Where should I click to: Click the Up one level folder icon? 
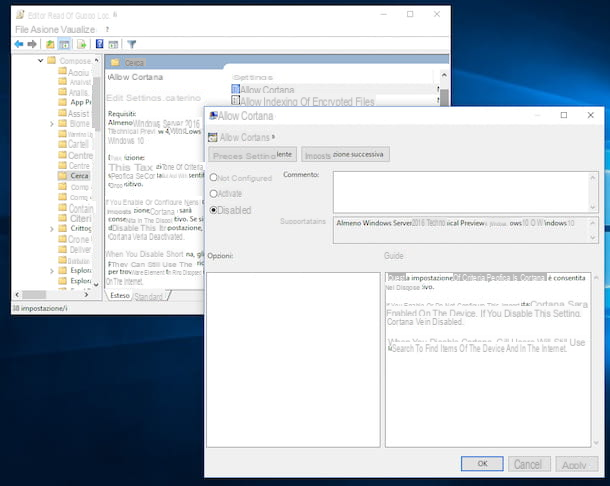click(50, 44)
